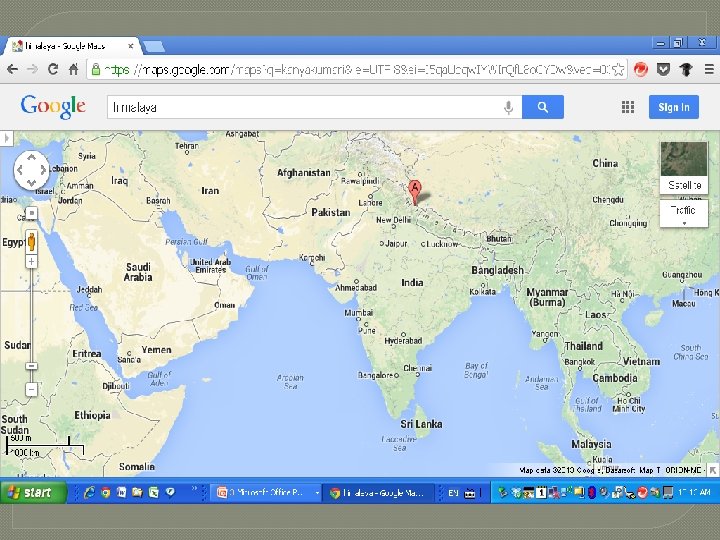The height and width of the screenshot is (540, 720).
Task: Click the taskbar clock
Action: pyautogui.click(x=694, y=492)
